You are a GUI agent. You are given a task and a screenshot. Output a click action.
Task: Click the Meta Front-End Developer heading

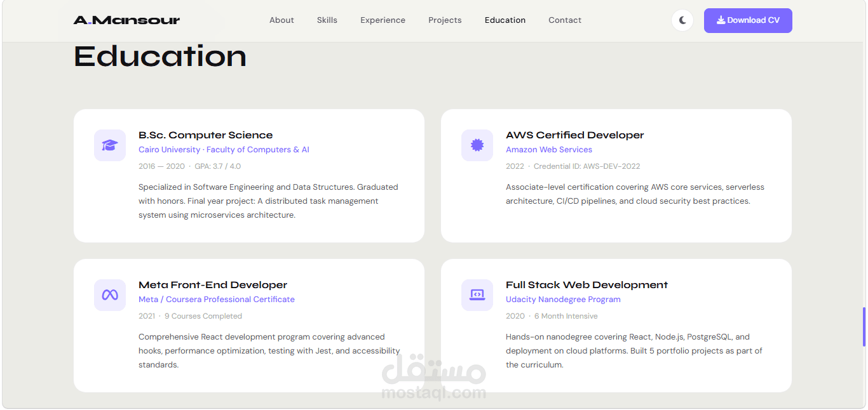(x=213, y=285)
